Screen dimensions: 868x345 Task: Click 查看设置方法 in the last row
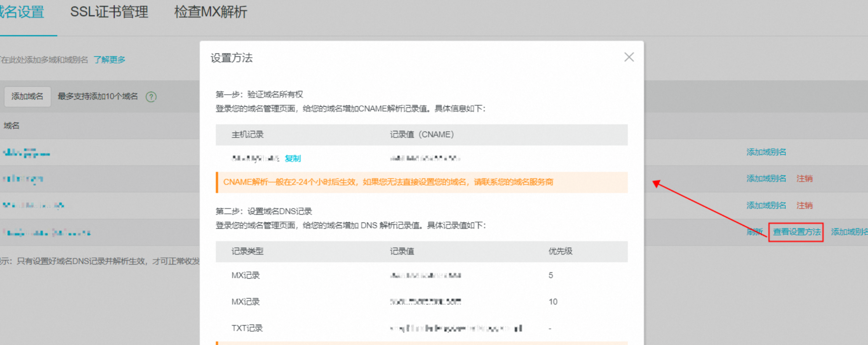(796, 232)
